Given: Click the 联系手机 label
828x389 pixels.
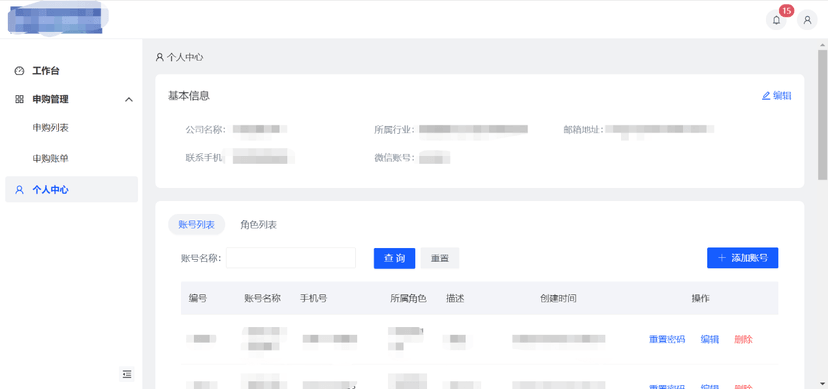Looking at the screenshot, I should 203,157.
